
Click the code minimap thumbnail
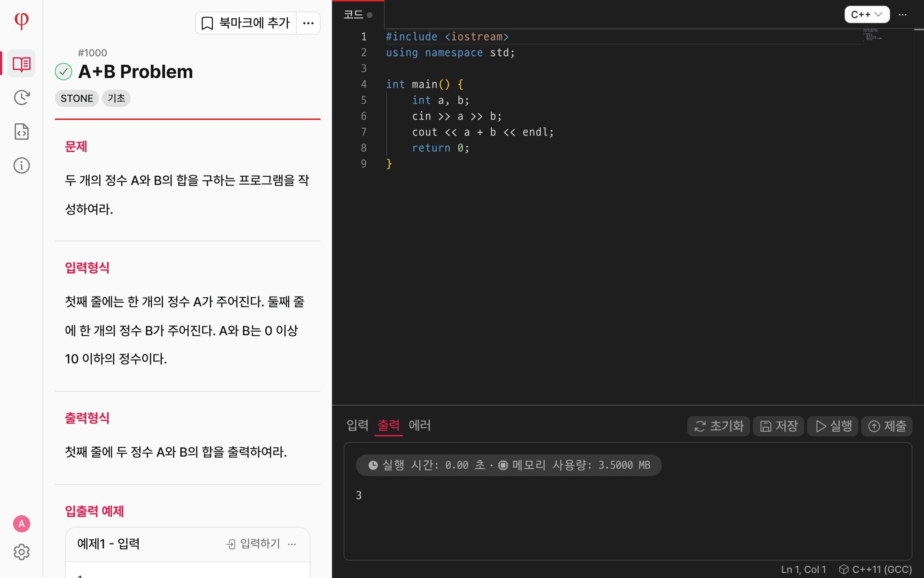coord(872,35)
